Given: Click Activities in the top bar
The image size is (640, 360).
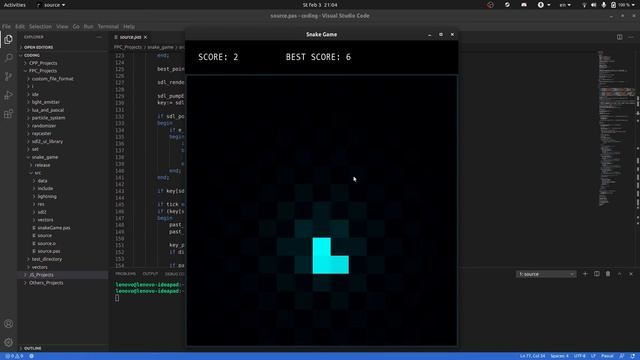Looking at the screenshot, I should click(x=15, y=5).
